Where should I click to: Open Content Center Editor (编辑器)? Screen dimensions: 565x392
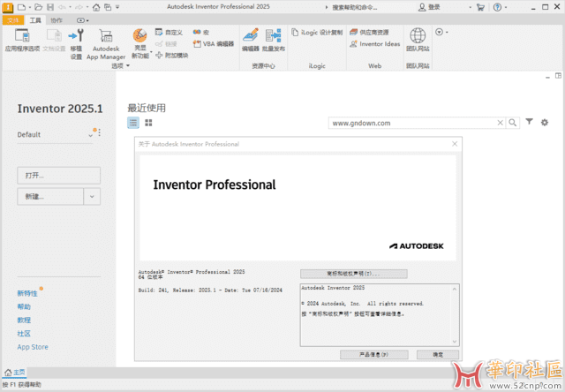click(251, 40)
